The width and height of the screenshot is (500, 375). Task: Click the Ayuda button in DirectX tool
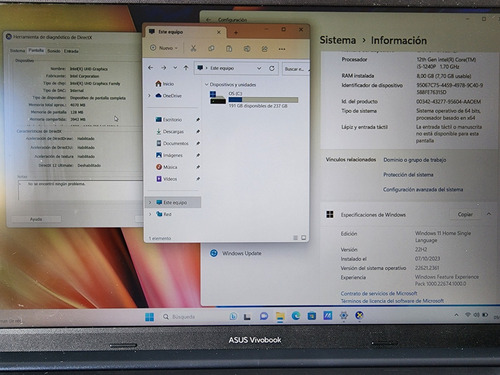[x=36, y=219]
